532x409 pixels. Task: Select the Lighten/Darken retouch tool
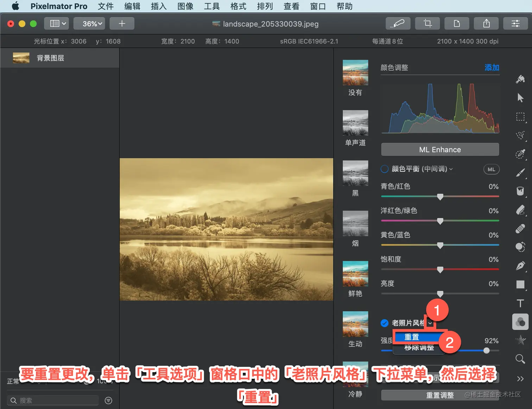click(520, 247)
